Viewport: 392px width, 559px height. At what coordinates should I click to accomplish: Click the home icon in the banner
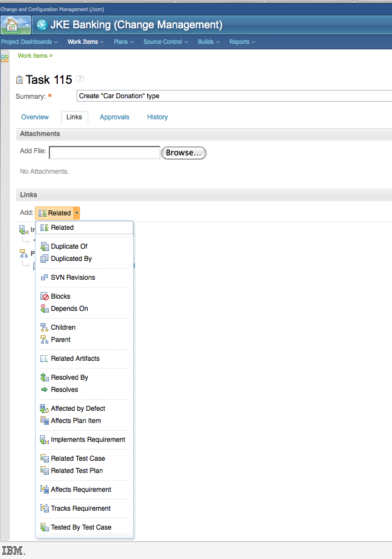pyautogui.click(x=12, y=25)
